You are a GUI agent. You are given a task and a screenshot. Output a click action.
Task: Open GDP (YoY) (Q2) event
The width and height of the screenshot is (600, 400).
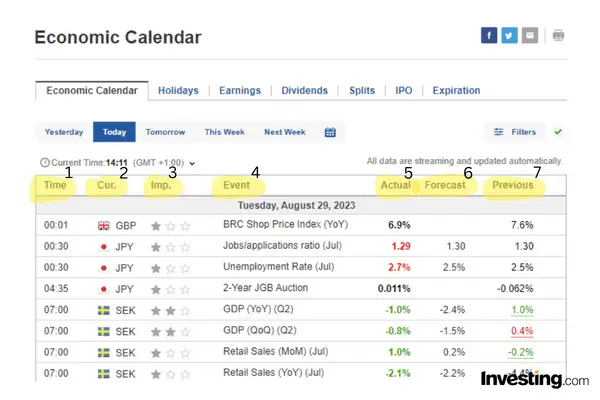[x=258, y=309]
